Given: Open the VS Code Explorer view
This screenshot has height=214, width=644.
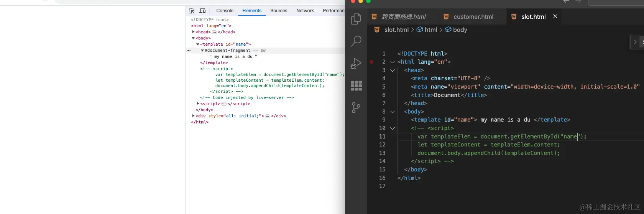Looking at the screenshot, I should (356, 18).
